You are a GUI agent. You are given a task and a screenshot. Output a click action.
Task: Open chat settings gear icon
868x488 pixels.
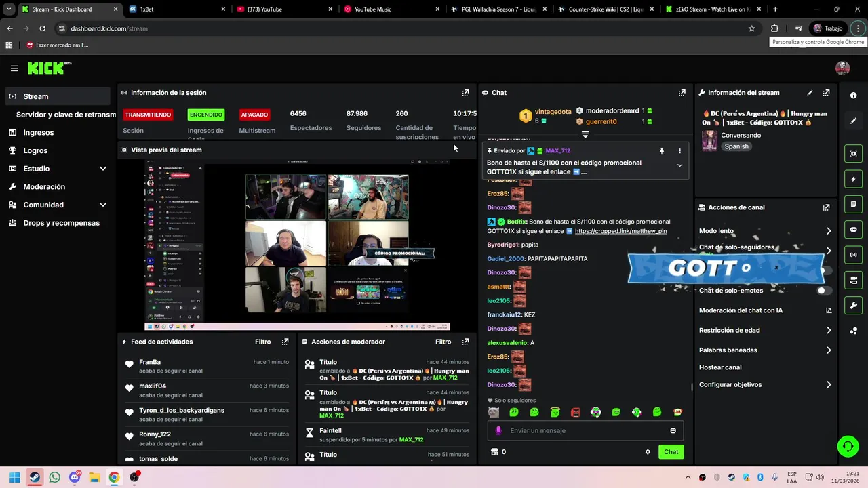(x=648, y=452)
